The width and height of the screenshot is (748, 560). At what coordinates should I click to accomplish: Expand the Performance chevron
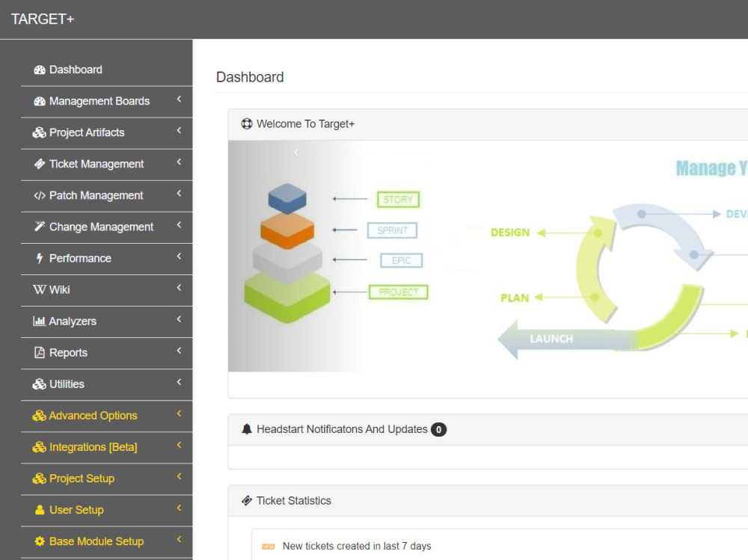point(180,256)
